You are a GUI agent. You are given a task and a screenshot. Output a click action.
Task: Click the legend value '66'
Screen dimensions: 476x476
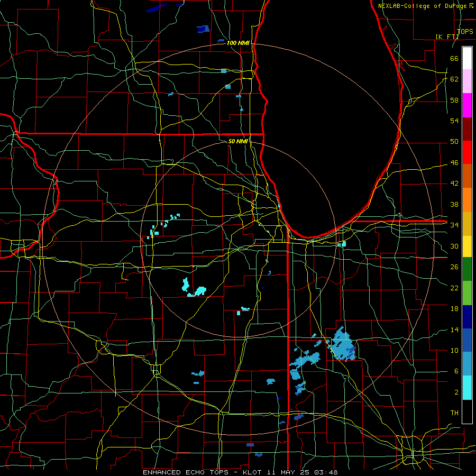[454, 58]
